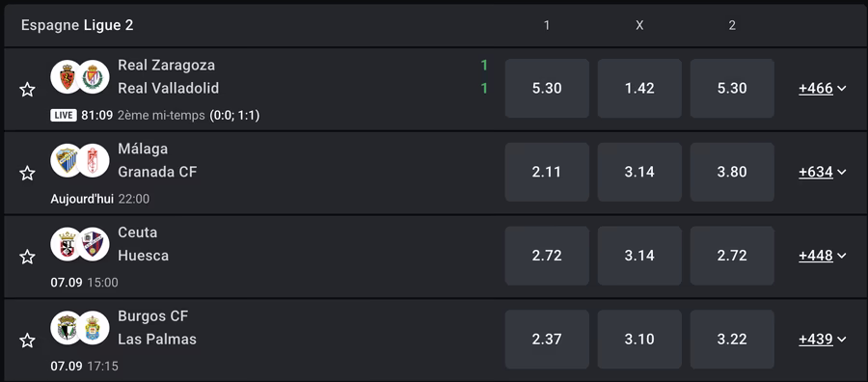868x382 pixels.
Task: Click the Real Zaragoza team crest
Action: point(67,77)
